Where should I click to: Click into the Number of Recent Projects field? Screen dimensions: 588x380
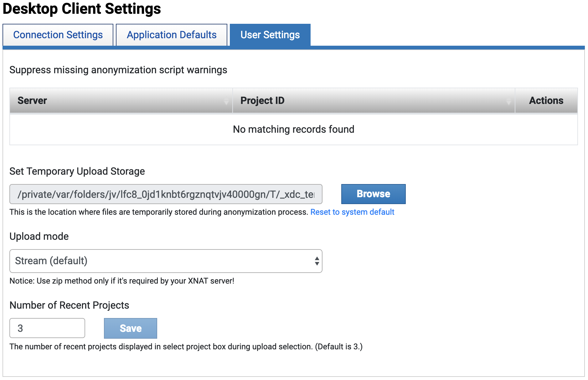47,328
